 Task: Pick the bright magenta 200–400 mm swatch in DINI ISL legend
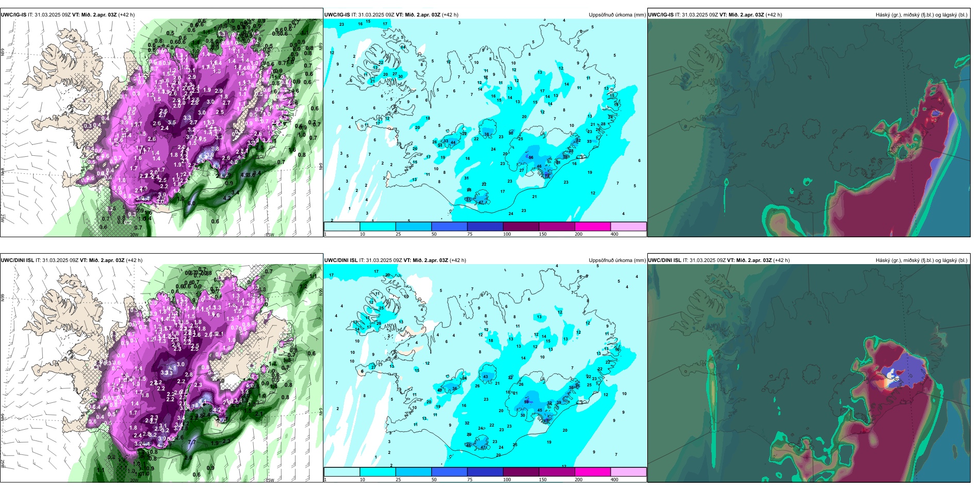point(593,472)
